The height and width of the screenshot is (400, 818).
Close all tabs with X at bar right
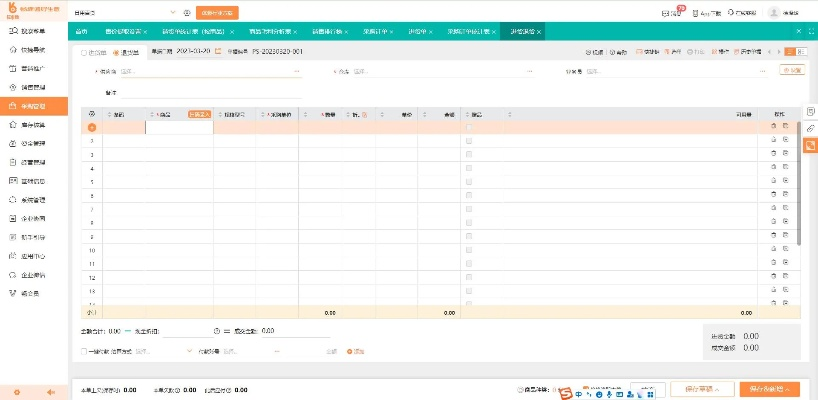click(x=799, y=31)
